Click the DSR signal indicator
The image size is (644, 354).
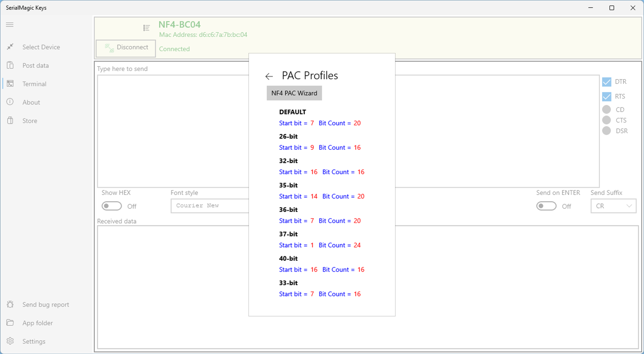click(x=607, y=131)
